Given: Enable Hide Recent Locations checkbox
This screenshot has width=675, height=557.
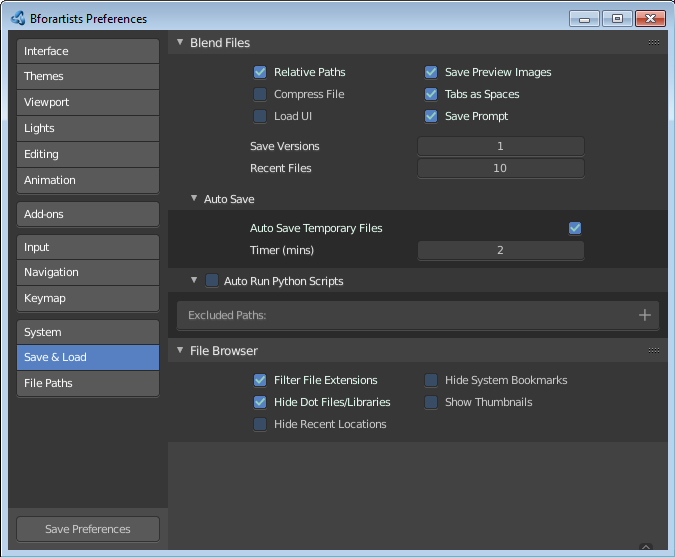Looking at the screenshot, I should (260, 424).
